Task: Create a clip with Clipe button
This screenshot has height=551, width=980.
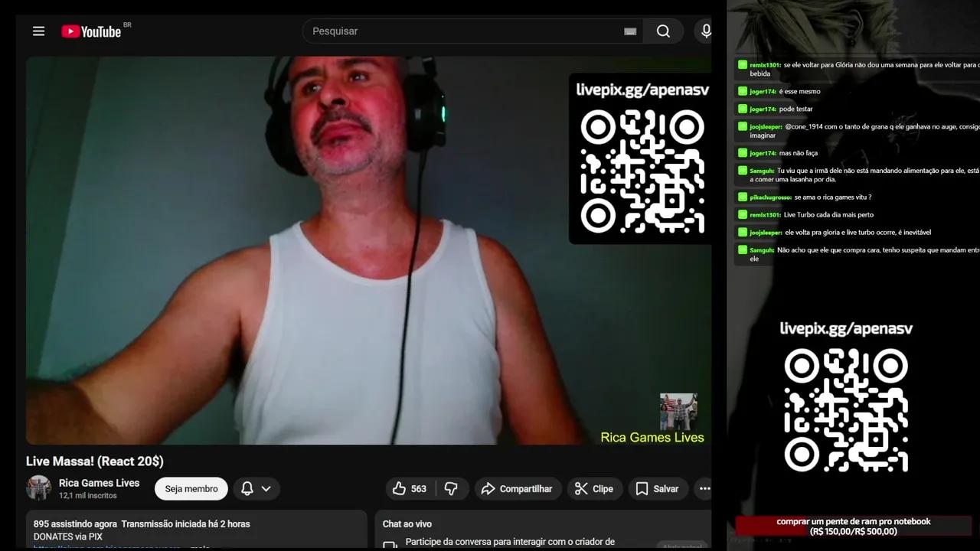Action: [x=594, y=489]
